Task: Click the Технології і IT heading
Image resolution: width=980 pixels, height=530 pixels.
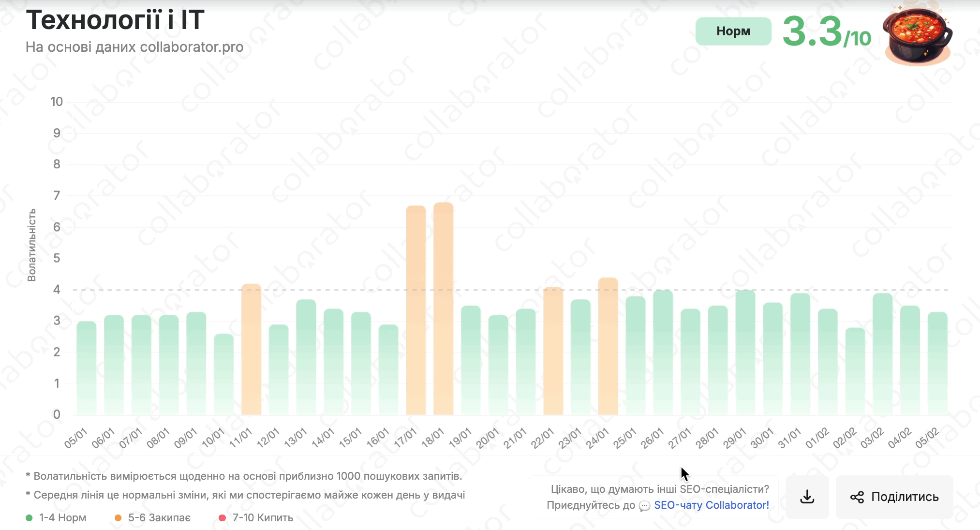Action: coord(115,20)
